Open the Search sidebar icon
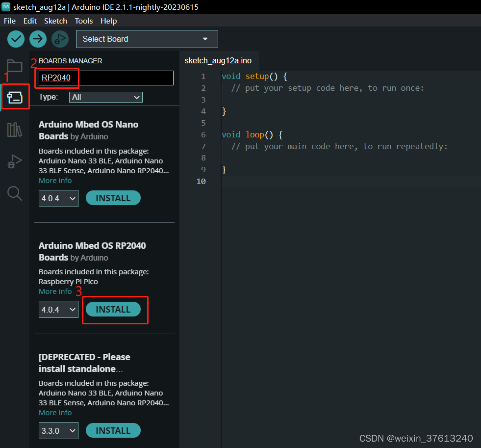Image resolution: width=481 pixels, height=448 pixels. [14, 193]
